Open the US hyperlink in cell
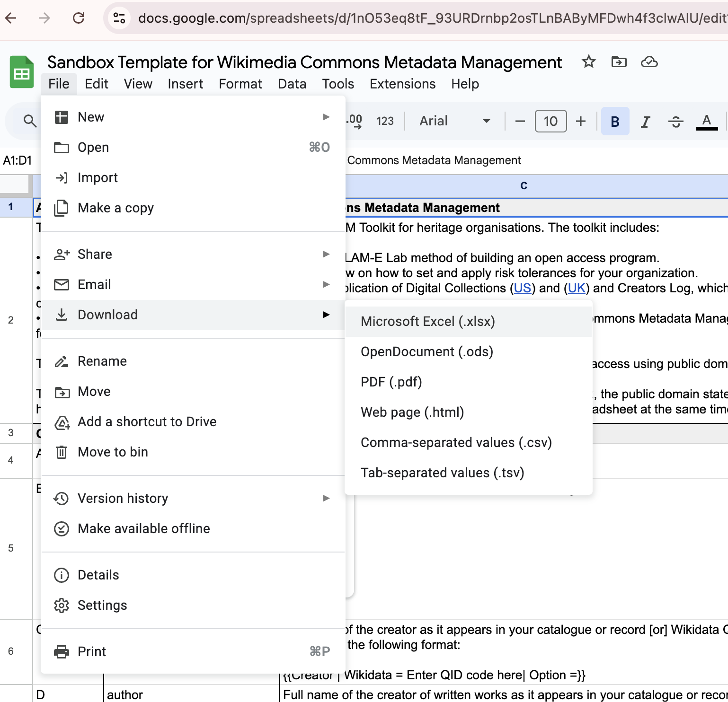728x702 pixels. [522, 288]
